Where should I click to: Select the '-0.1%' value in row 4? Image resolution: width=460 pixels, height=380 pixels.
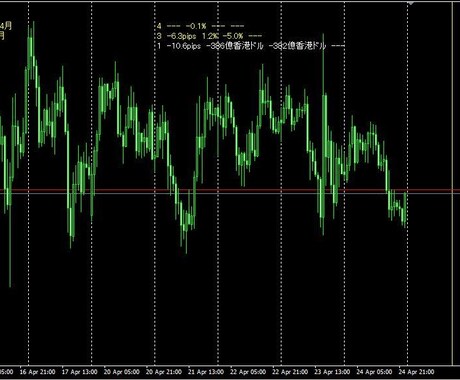pos(196,26)
